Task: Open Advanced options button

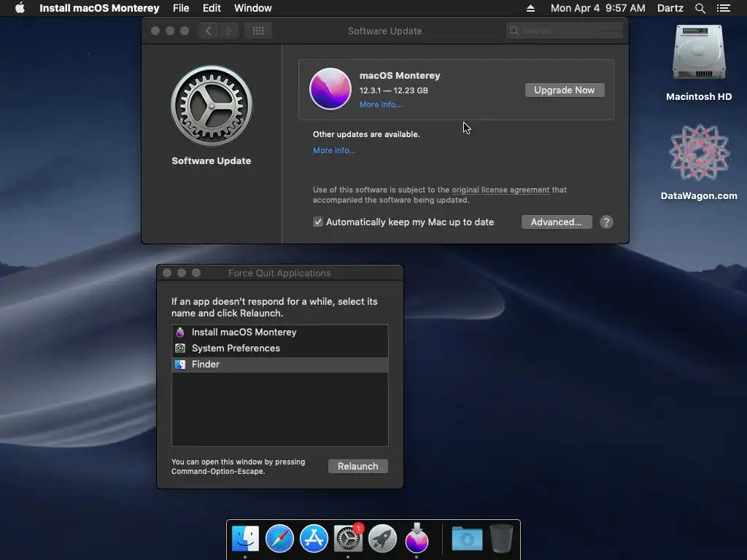Action: tap(557, 222)
